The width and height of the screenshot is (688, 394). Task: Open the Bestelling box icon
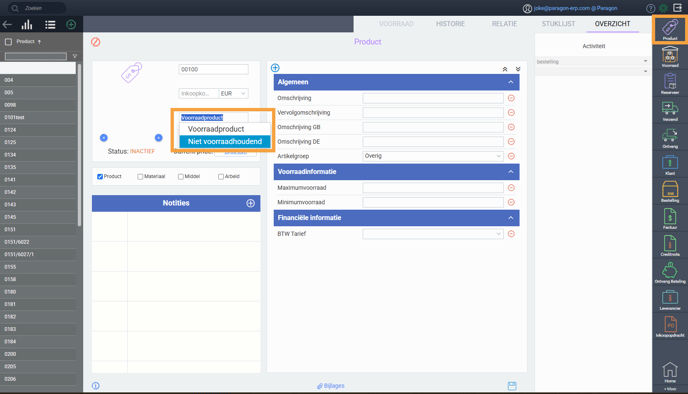click(x=670, y=192)
